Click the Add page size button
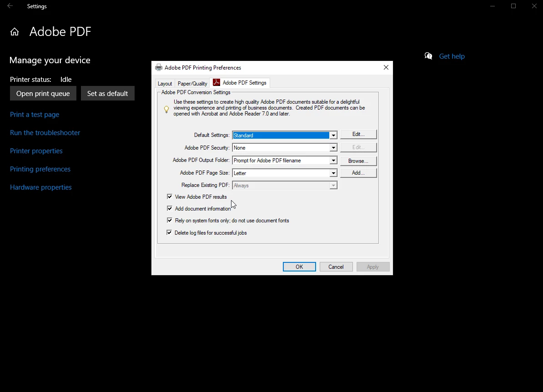 click(x=358, y=173)
